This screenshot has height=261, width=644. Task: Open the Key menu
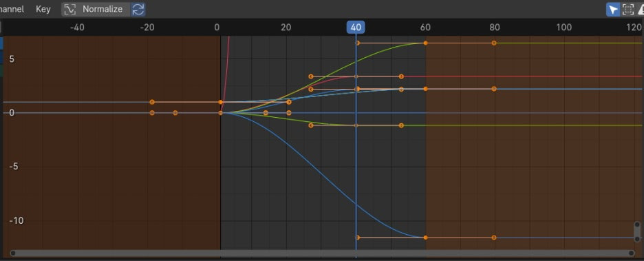[43, 9]
